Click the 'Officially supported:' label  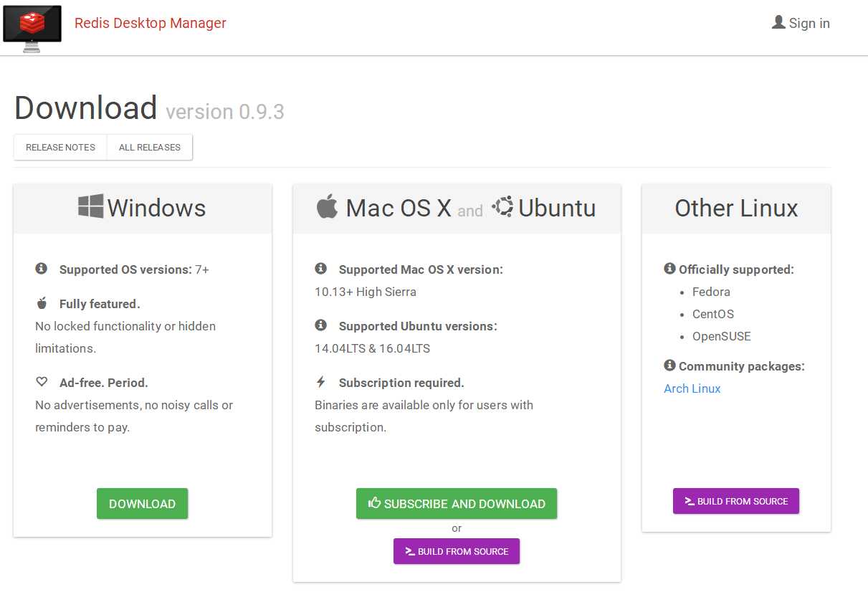coord(736,269)
